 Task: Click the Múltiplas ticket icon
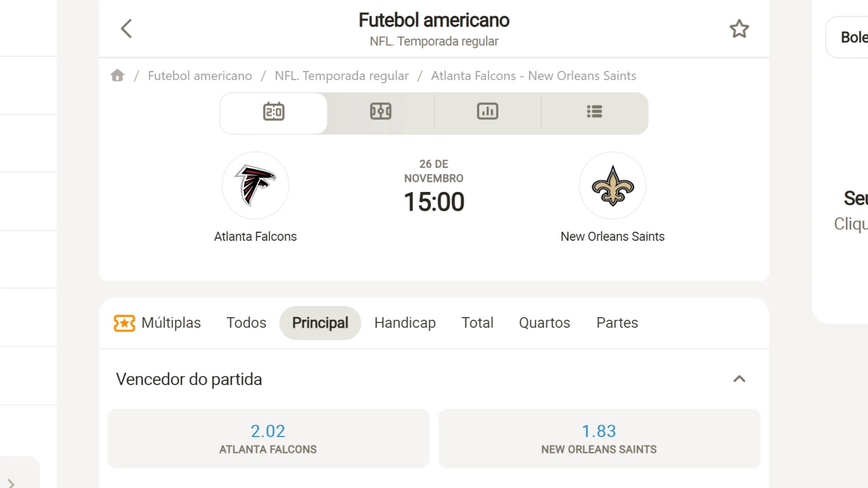tap(124, 323)
